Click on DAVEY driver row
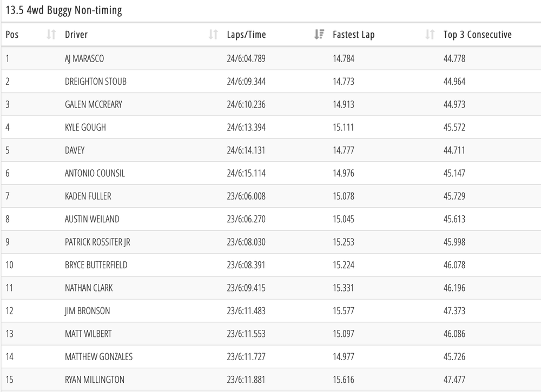Screen dimensions: 541x392 tap(75, 150)
